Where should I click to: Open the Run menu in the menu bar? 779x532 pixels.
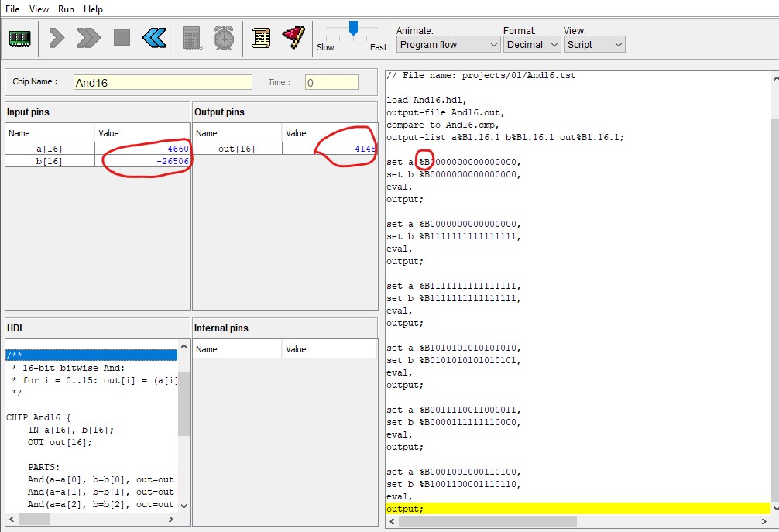pyautogui.click(x=66, y=9)
